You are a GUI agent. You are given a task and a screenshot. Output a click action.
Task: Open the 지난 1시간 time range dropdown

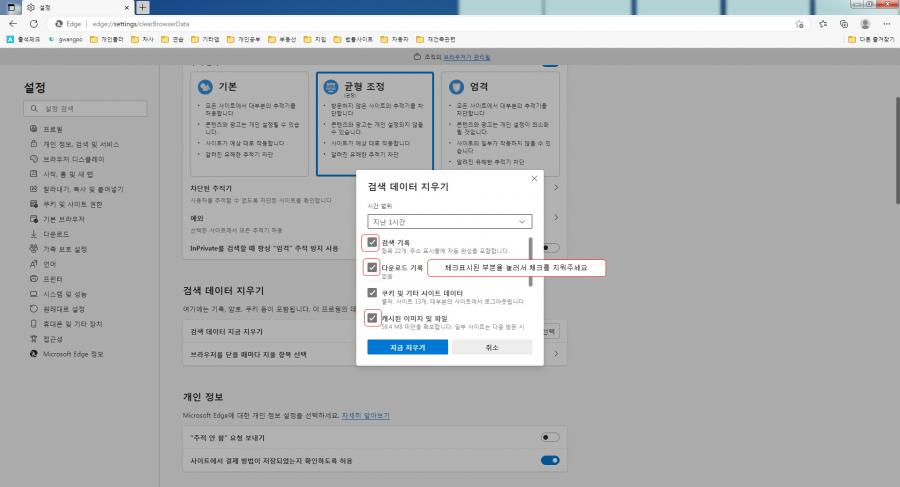click(x=449, y=220)
